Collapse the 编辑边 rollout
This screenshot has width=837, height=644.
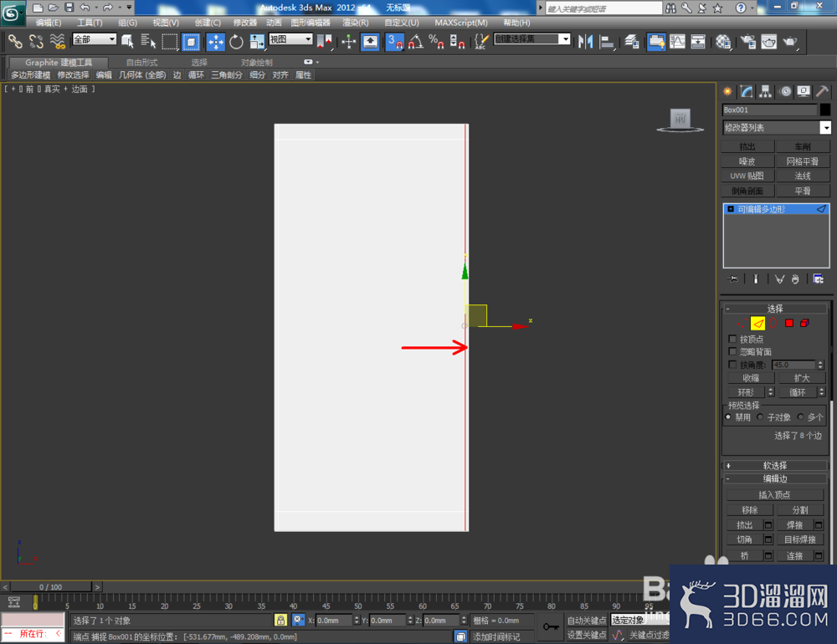click(x=774, y=478)
